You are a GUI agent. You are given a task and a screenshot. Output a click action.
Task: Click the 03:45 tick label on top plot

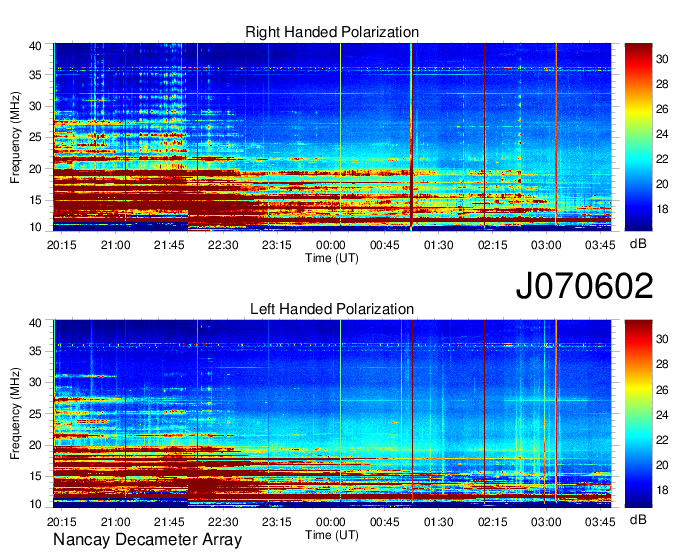[x=600, y=245]
